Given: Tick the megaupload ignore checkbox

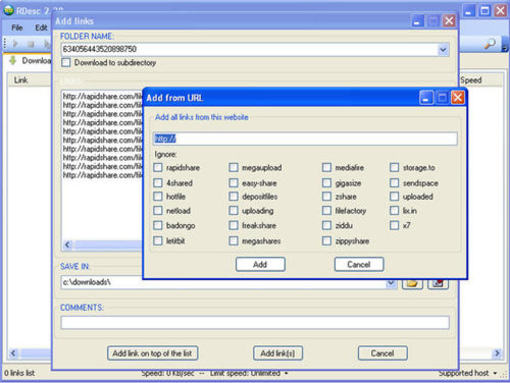Looking at the screenshot, I should coord(234,167).
